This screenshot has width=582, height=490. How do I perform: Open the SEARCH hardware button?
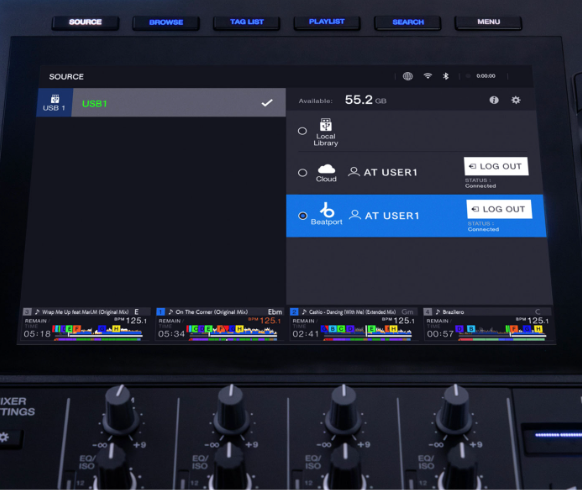click(x=408, y=22)
